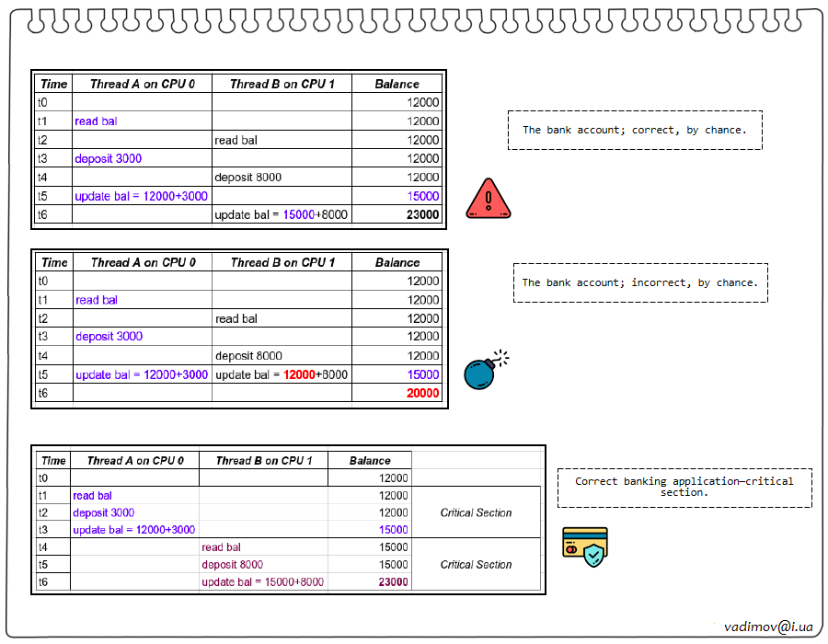Screen dimensions: 828x644
Task: Click the credit card shield icon
Action: point(585,546)
